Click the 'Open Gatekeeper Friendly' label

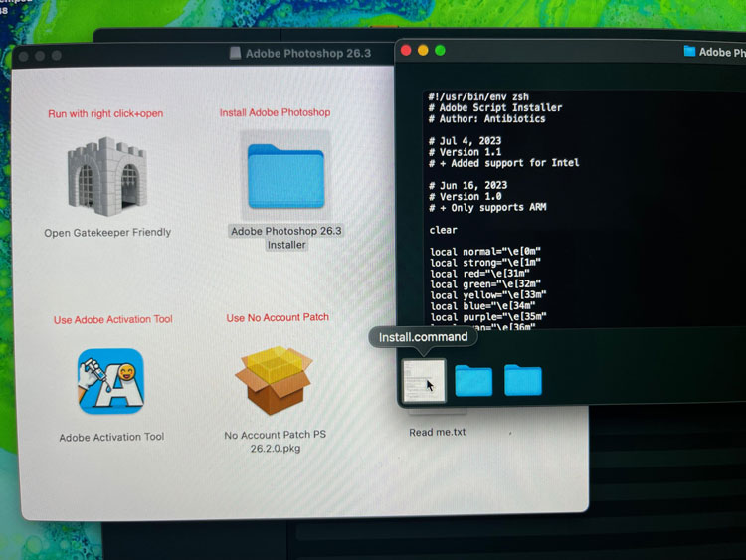pyautogui.click(x=107, y=232)
